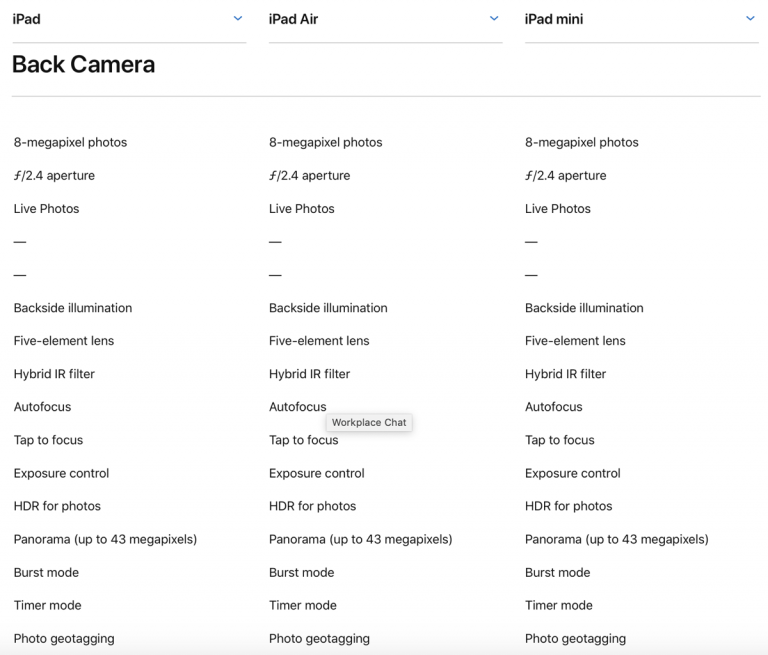Click 'Exposure control' in iPad mini column
Image resolution: width=768 pixels, height=655 pixels.
573,473
